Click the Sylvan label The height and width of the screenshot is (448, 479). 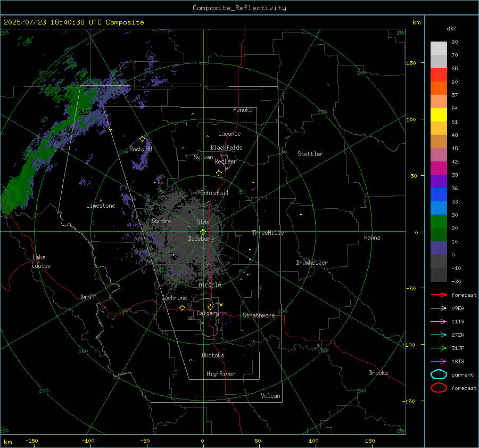click(203, 157)
